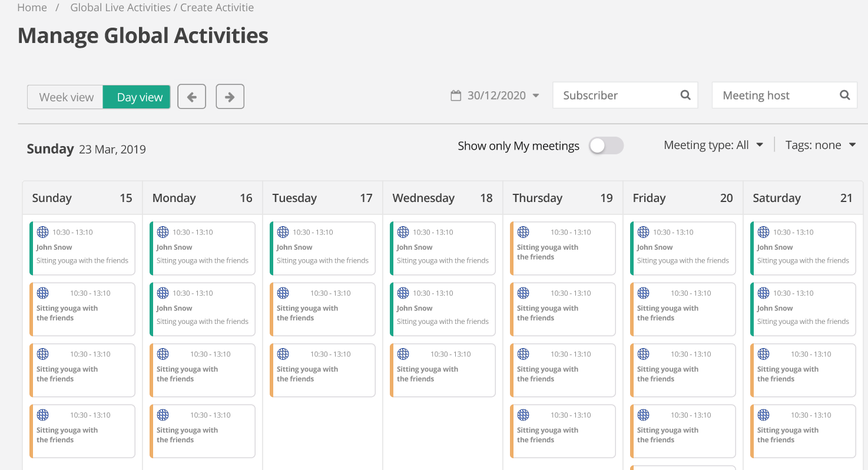Go to Home breadcrumb link

pos(32,8)
